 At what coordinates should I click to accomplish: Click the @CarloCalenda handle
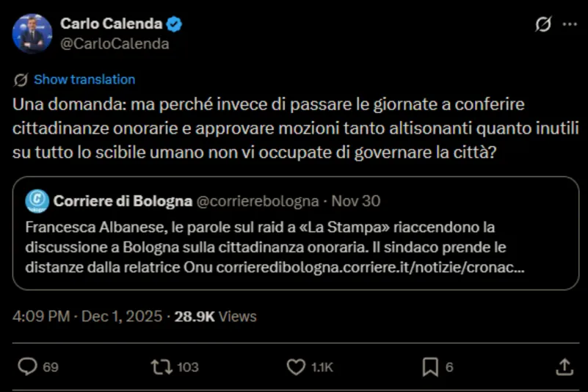tap(115, 43)
